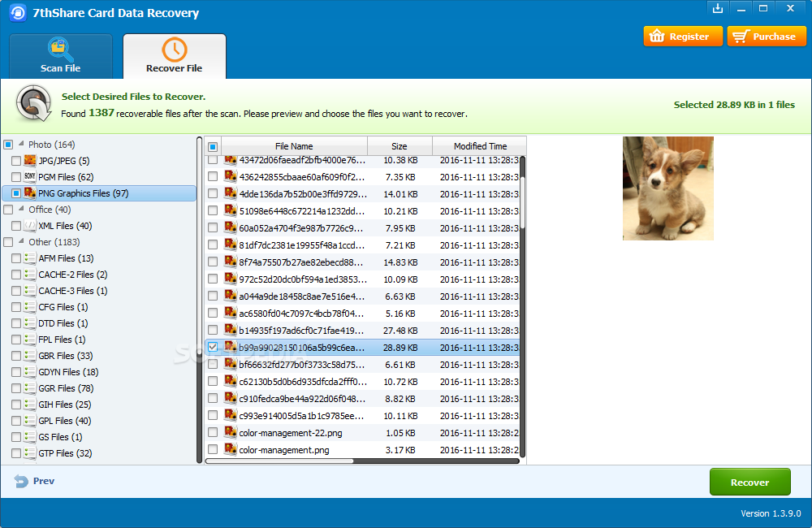Check the color-management-22.png file checkbox
Viewport: 812px width, 528px height.
[x=213, y=433]
